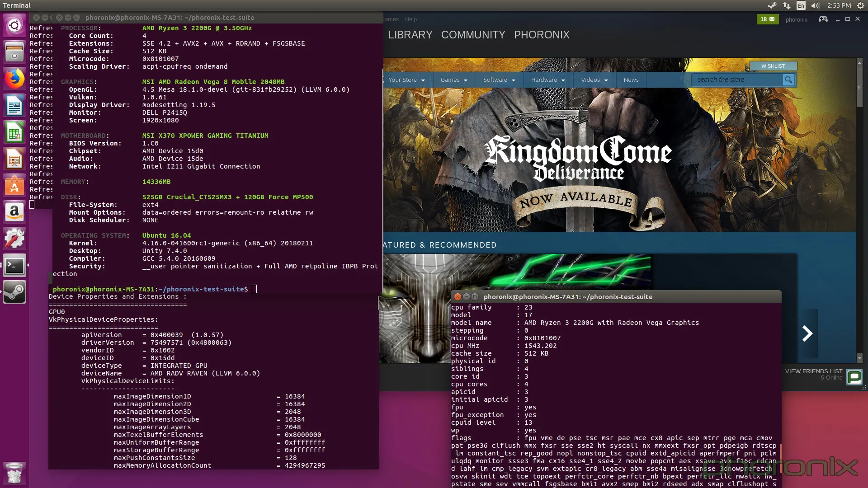Open the network indicator in top panel
Screen dimensions: 868x488
coord(787,5)
